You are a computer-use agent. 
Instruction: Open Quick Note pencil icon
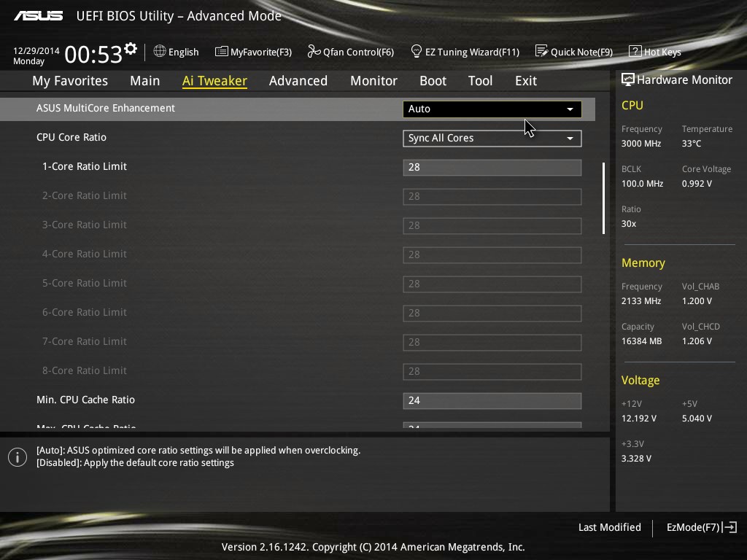[542, 51]
